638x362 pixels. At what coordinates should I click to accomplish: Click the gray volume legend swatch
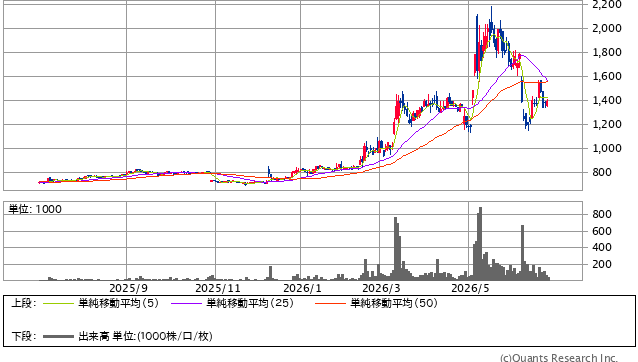(58, 336)
